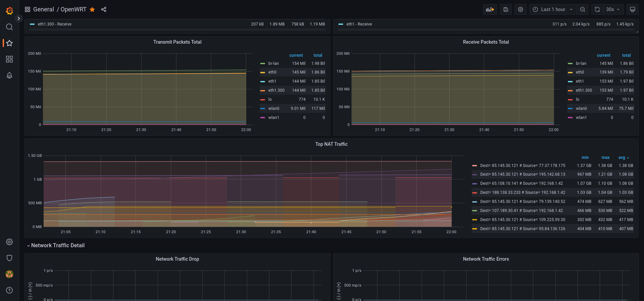Zoom out the time range
Image resolution: width=644 pixels, height=301 pixels.
pyautogui.click(x=583, y=9)
